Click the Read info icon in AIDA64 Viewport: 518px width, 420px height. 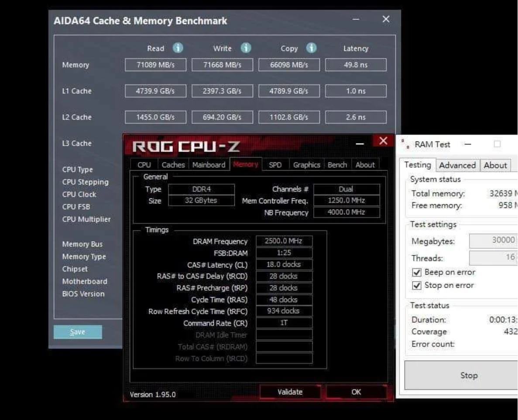(178, 48)
